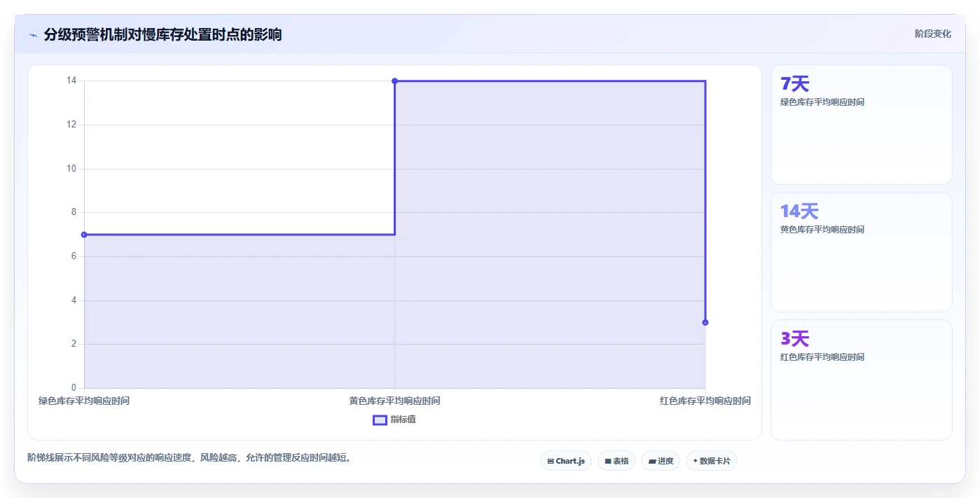Click the 指标值 legend color box
This screenshot has width=980, height=498.
click(380, 420)
